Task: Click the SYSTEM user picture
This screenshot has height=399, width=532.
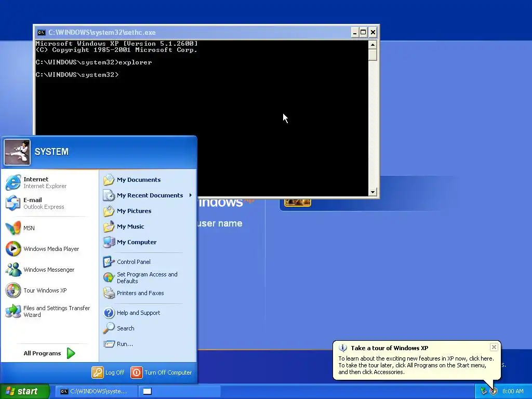Action: coord(17,152)
